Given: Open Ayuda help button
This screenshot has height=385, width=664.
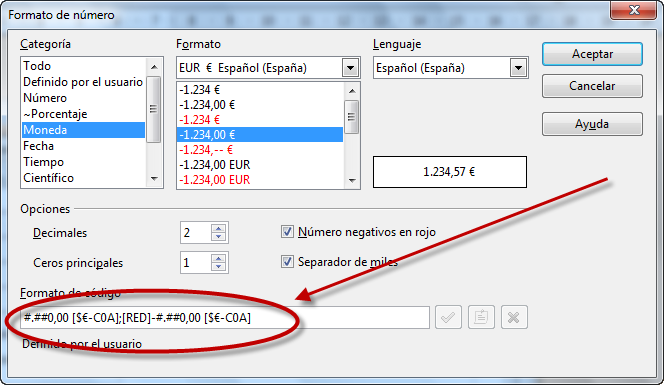Looking at the screenshot, I should coord(592,124).
